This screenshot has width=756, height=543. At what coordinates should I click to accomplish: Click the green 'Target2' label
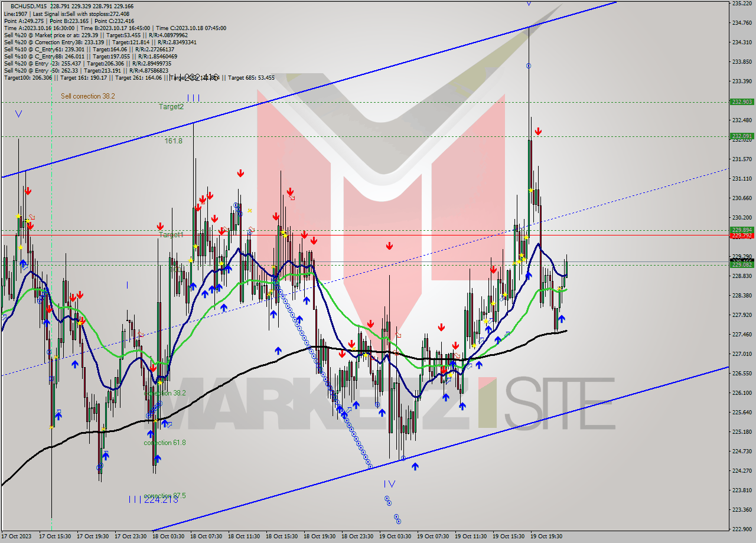[171, 107]
